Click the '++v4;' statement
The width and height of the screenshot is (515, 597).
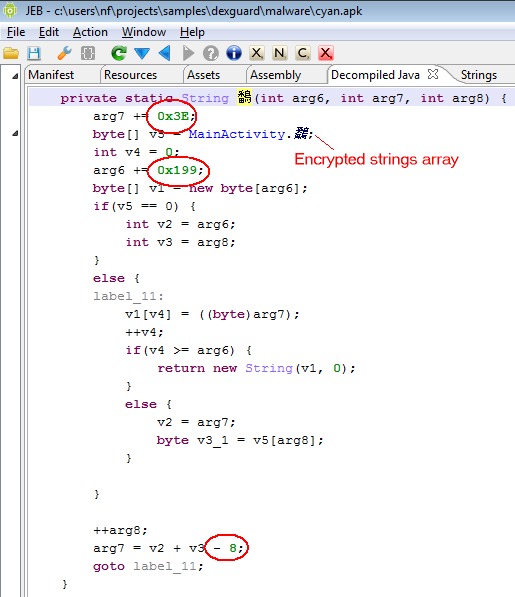(144, 332)
